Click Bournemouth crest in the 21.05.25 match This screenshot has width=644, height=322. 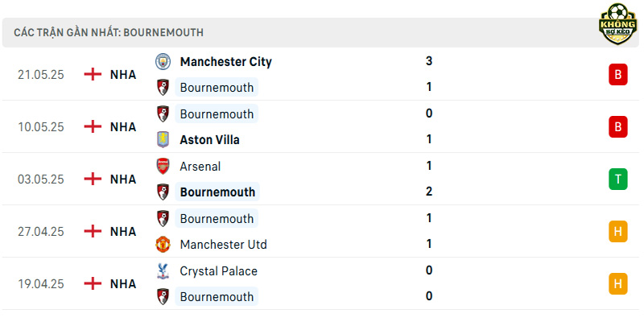pyautogui.click(x=163, y=88)
